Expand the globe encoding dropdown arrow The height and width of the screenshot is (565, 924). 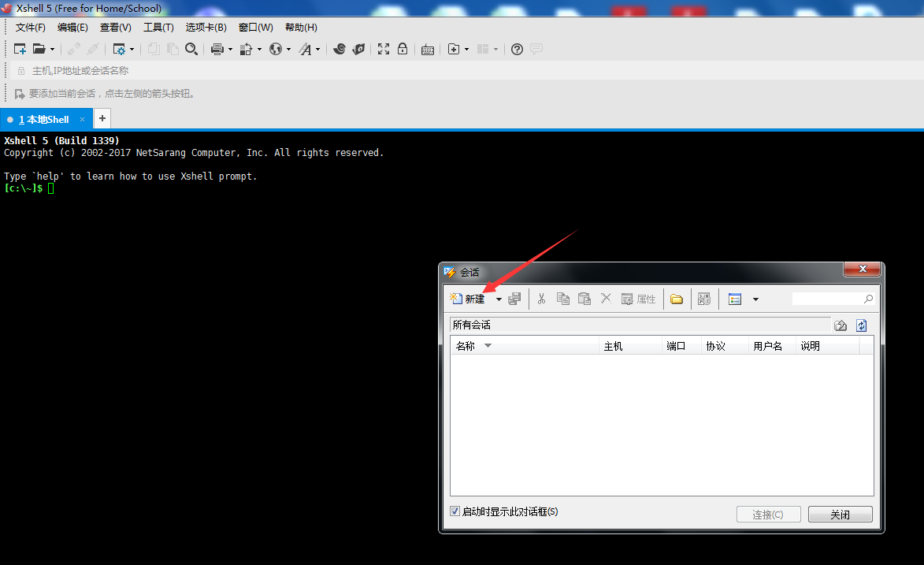click(289, 50)
